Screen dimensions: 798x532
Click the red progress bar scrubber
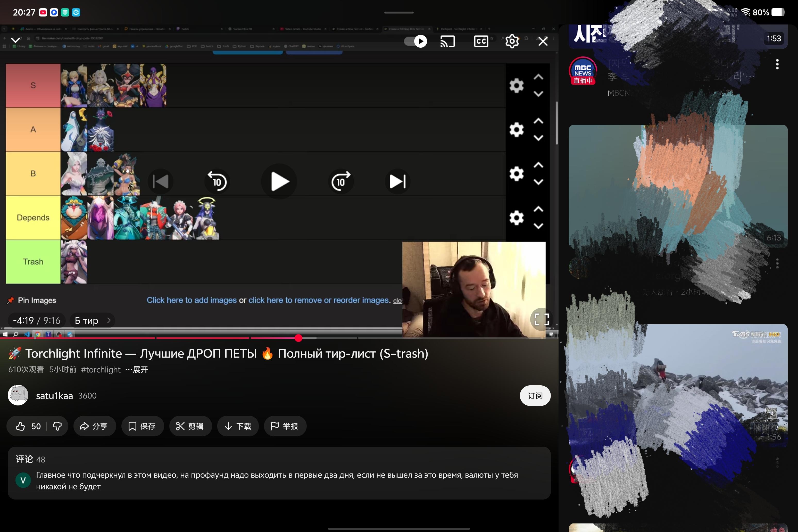(x=298, y=338)
